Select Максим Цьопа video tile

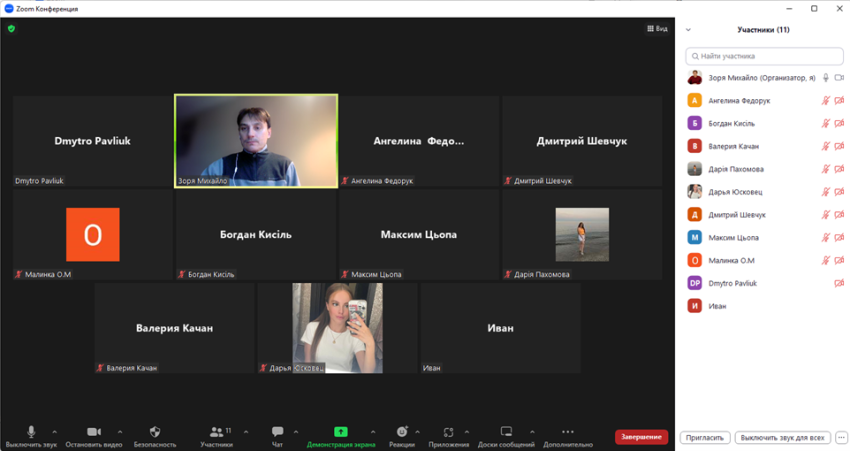pos(418,234)
